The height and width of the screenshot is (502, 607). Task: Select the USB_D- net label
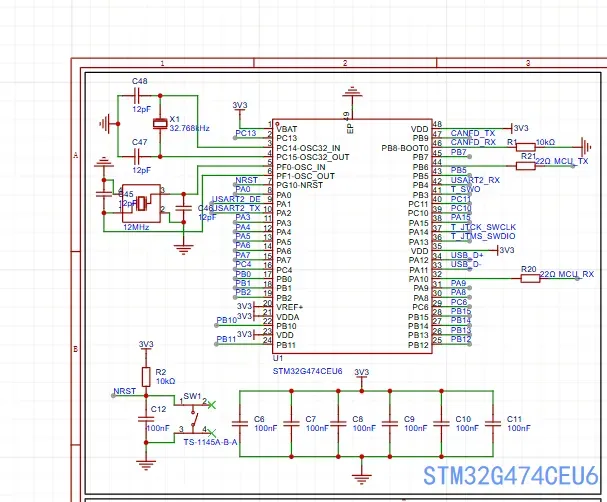466,264
